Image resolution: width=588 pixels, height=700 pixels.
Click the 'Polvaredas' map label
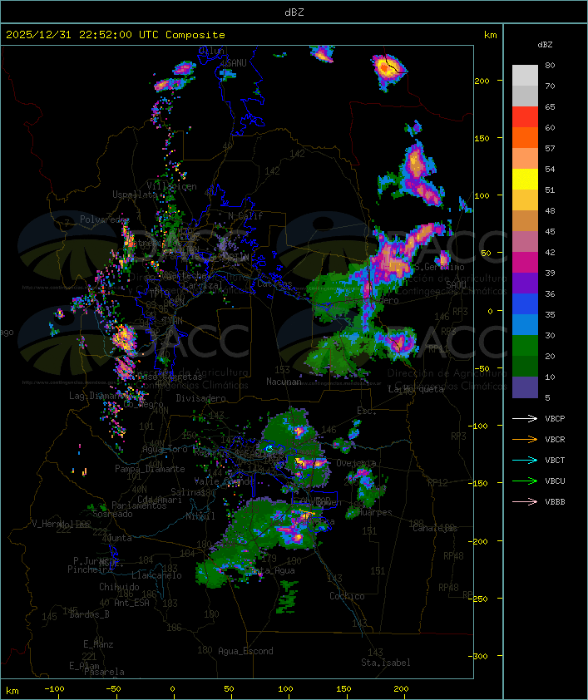pos(104,219)
